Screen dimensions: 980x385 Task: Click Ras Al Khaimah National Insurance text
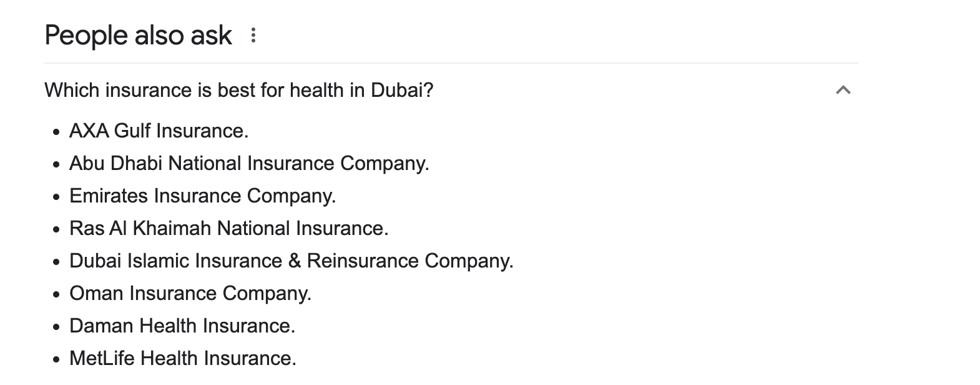[229, 228]
